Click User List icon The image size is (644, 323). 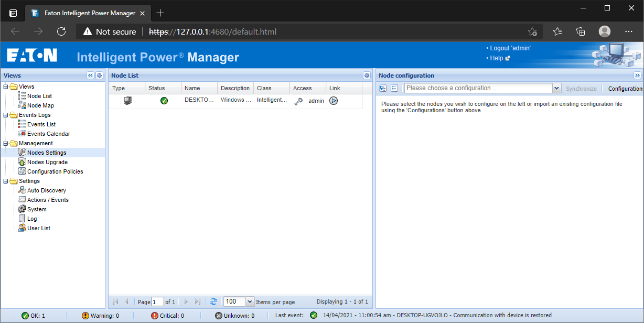click(22, 228)
